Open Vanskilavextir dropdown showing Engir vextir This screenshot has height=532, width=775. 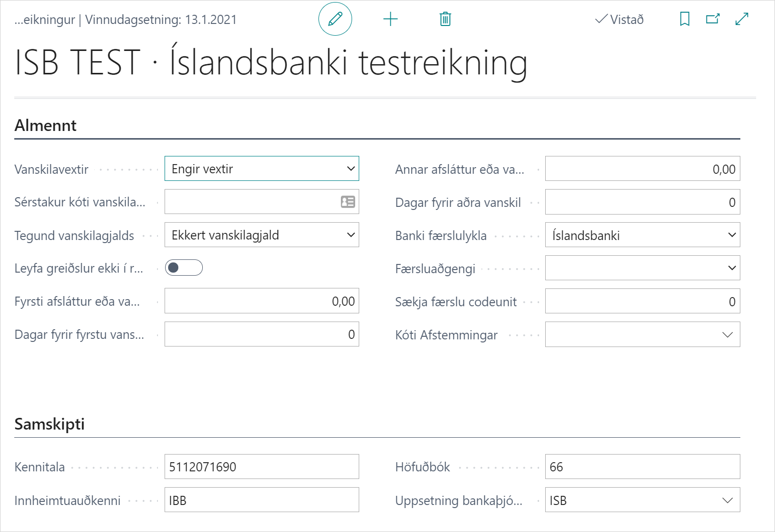pyautogui.click(x=262, y=169)
